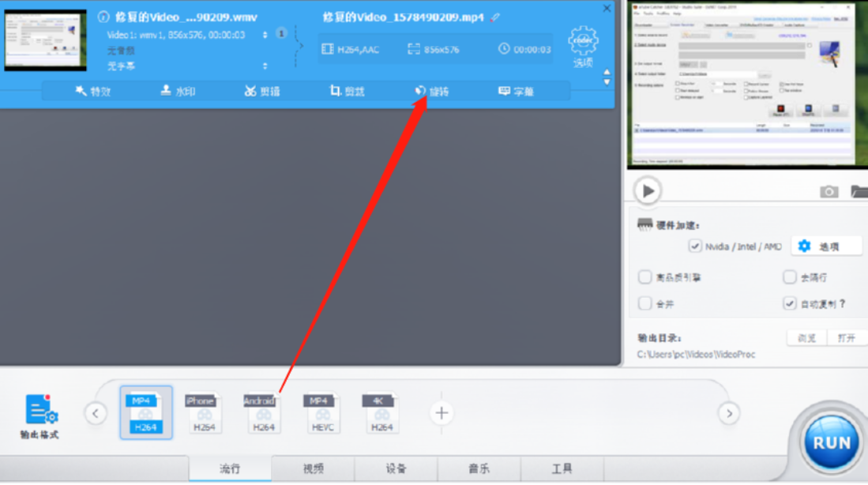Enable the 高品质引擎 checkbox
868x485 pixels.
point(645,276)
